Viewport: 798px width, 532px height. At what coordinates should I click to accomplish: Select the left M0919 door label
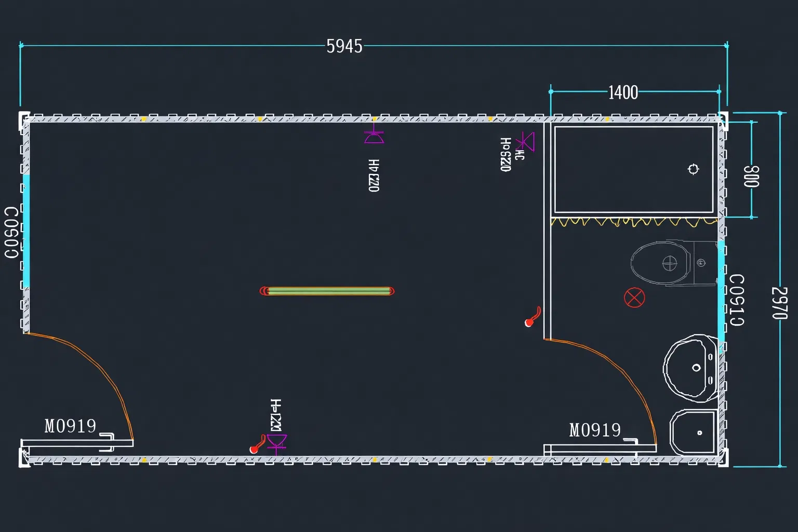pos(70,427)
